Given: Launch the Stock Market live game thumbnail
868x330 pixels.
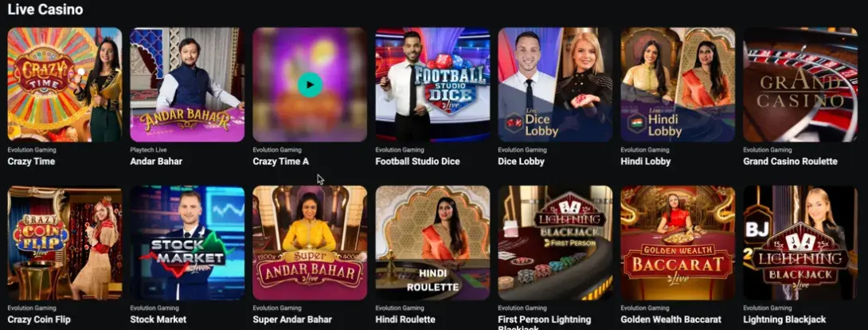Looking at the screenshot, I should tap(187, 242).
